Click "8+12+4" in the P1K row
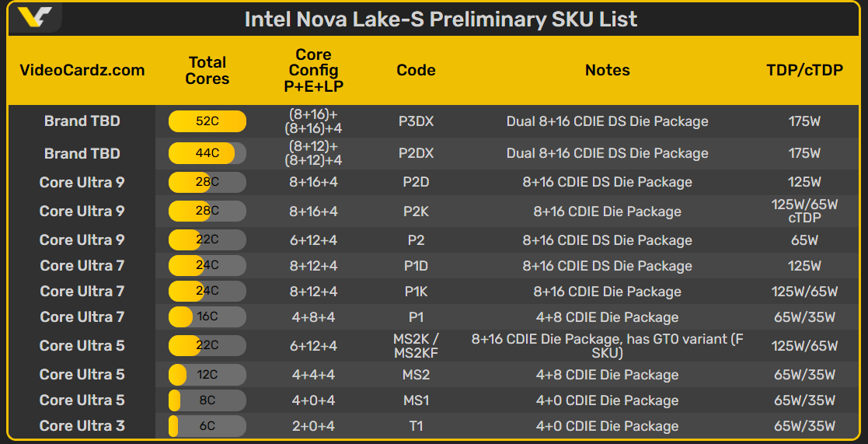 (313, 291)
